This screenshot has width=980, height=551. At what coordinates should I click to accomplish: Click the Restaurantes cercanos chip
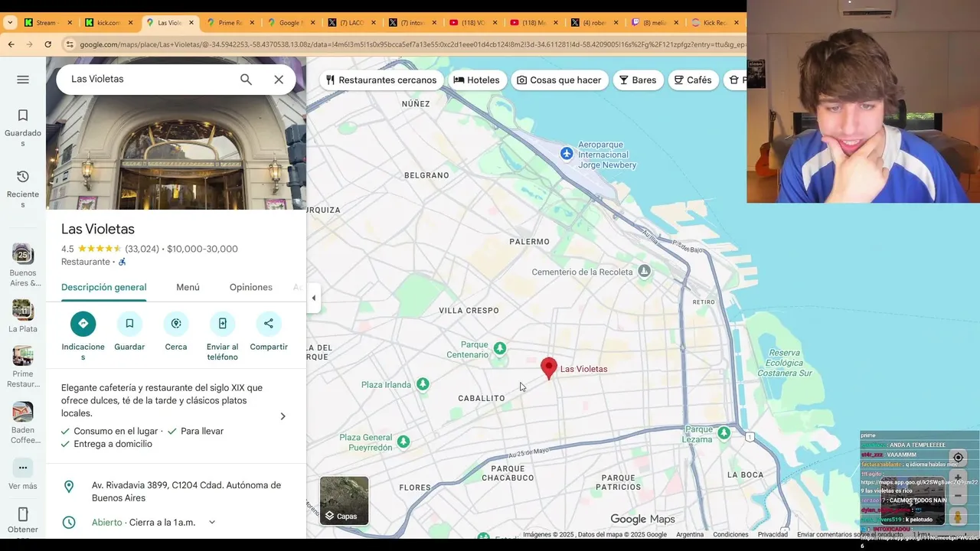click(x=381, y=80)
